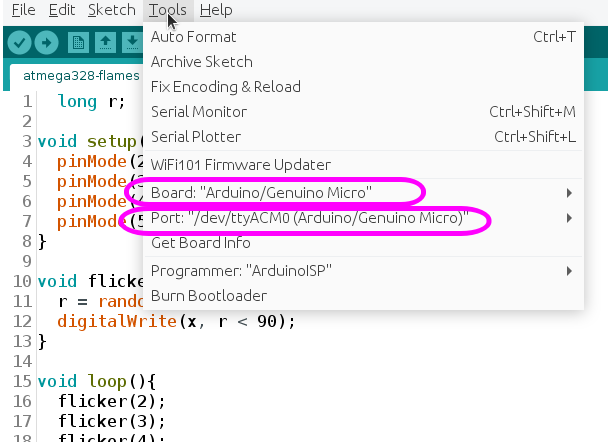The height and width of the screenshot is (442, 608).
Task: Expand the Board "Arduino/Genuino Micro" submenu
Action: click(x=363, y=193)
